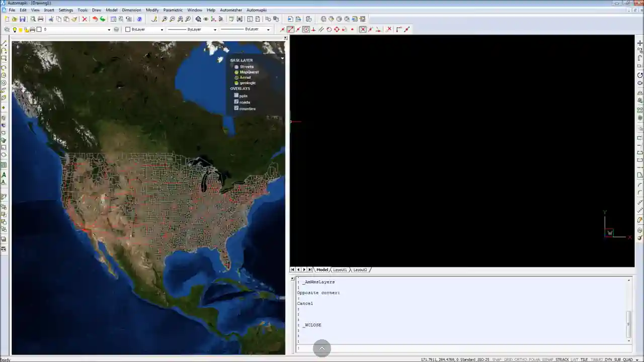Click the Print icon in the toolbar
Viewport: 644px width, 362px height.
41,19
